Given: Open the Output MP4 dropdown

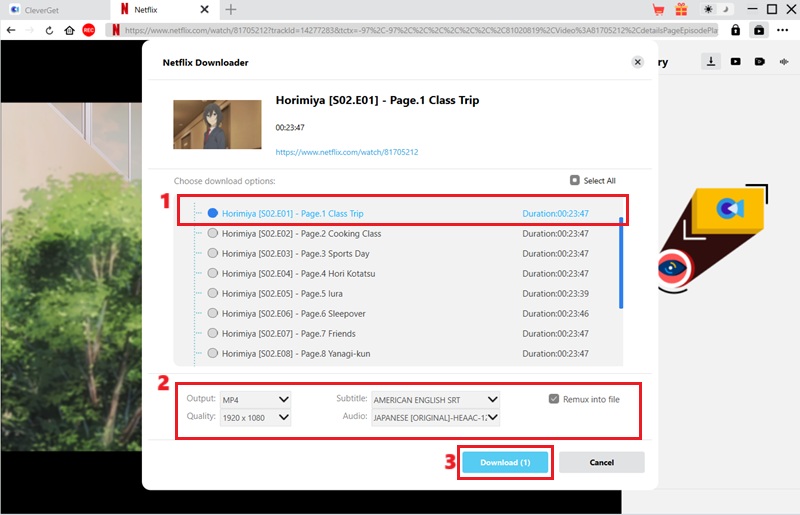Looking at the screenshot, I should 256,400.
